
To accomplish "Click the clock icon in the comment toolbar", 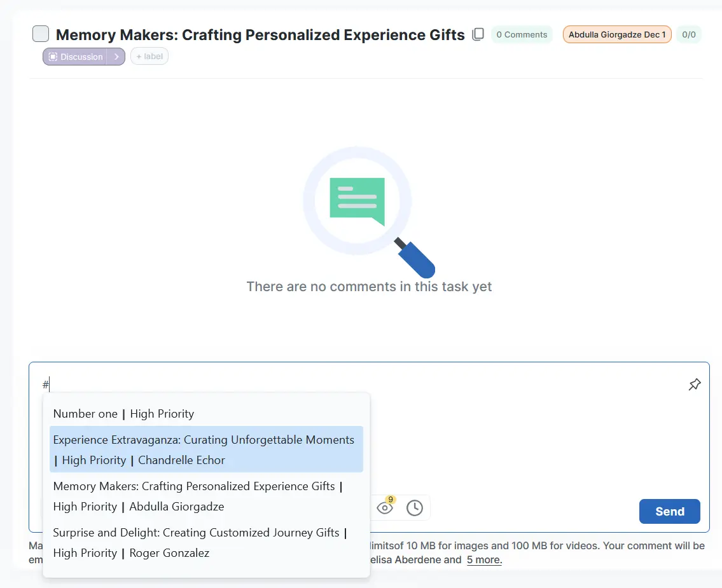I will pyautogui.click(x=415, y=508).
